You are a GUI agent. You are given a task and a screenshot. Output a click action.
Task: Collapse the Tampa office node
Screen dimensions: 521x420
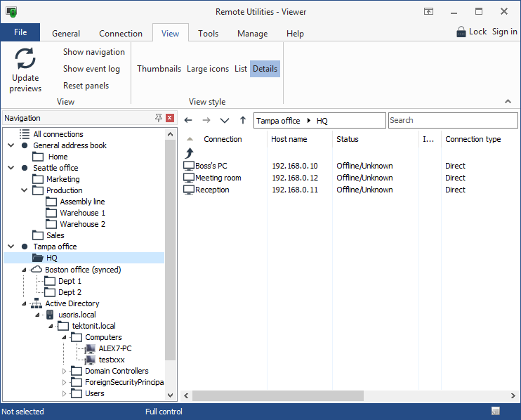tap(11, 247)
